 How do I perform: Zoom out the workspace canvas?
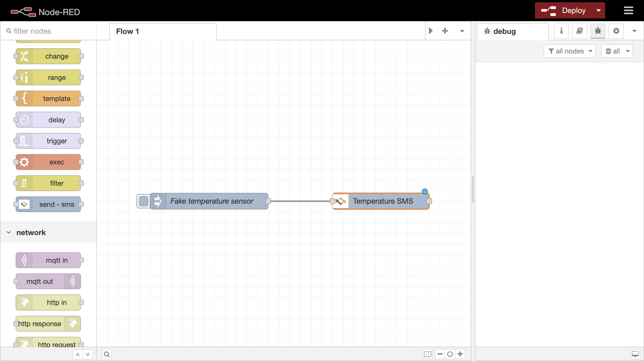440,354
